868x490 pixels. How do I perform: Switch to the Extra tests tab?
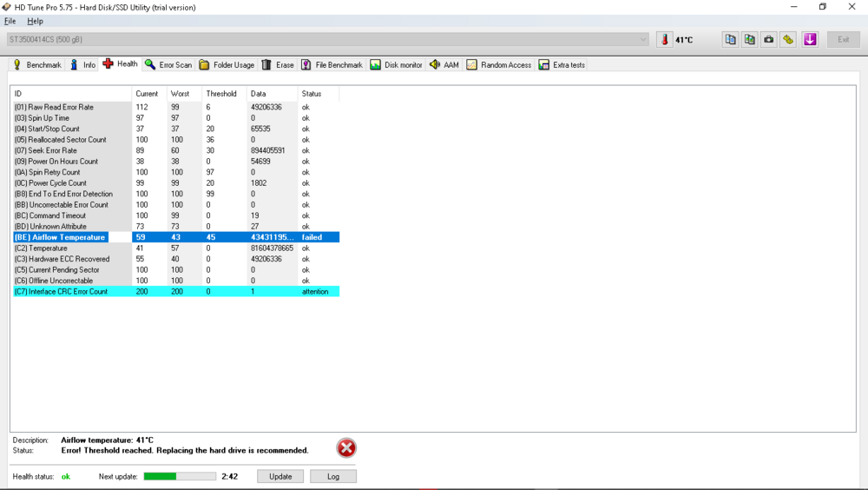562,65
